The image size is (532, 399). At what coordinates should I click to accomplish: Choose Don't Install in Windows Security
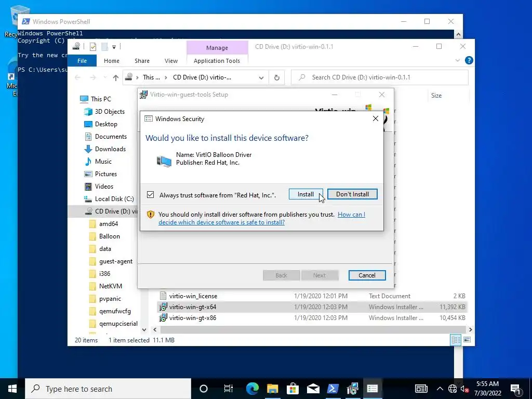tap(352, 194)
